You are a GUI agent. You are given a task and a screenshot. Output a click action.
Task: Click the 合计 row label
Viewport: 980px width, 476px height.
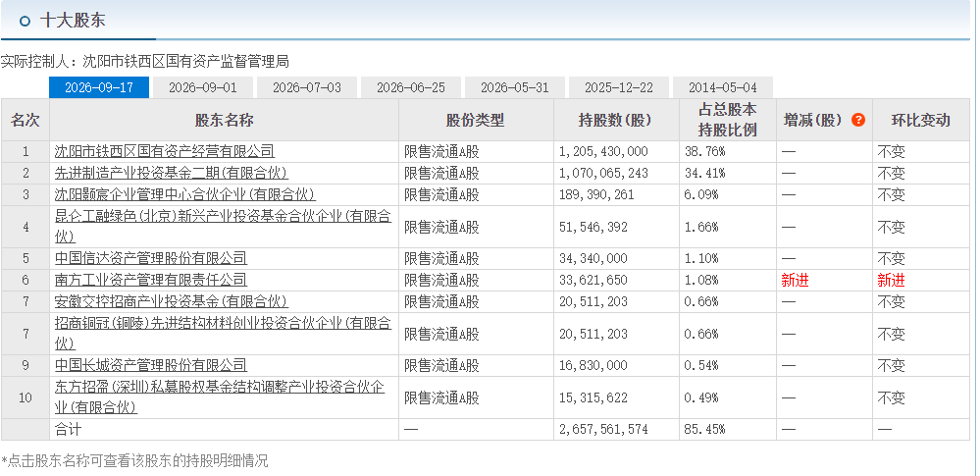point(68,429)
